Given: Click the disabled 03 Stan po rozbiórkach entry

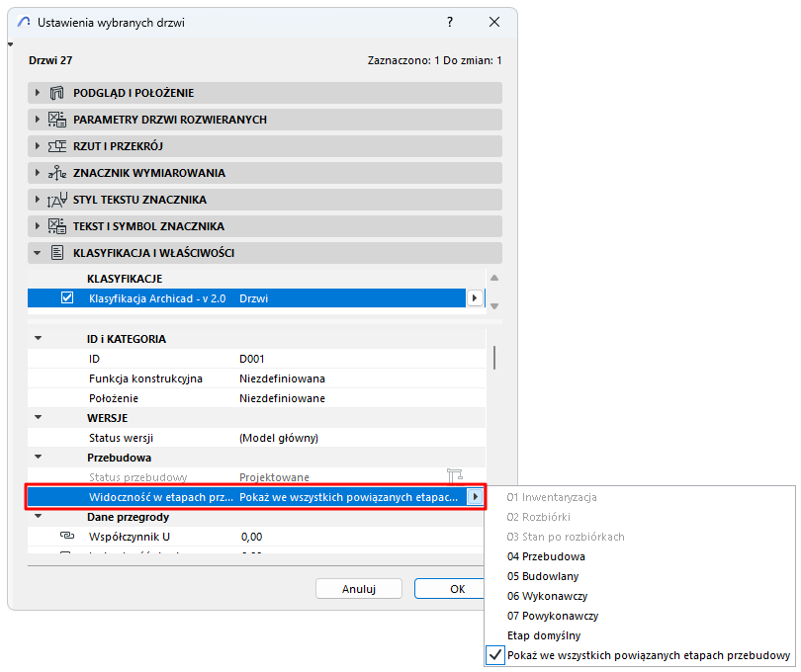Looking at the screenshot, I should pos(566,537).
